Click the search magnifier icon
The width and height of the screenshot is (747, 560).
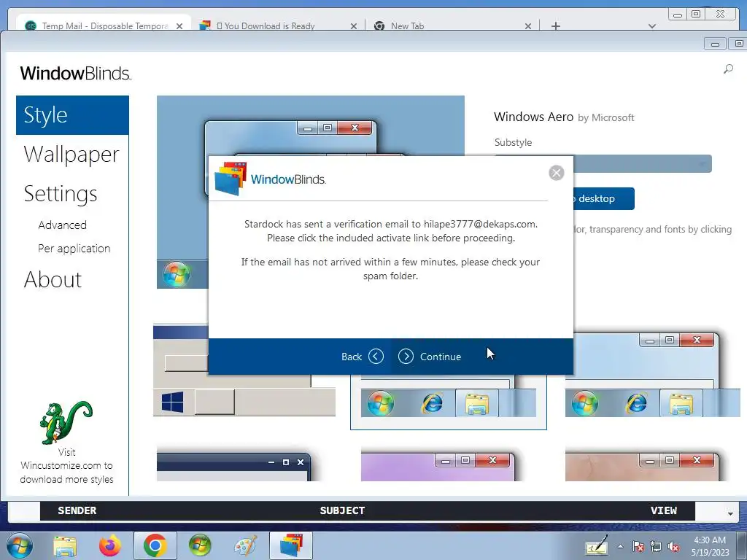[x=728, y=69]
